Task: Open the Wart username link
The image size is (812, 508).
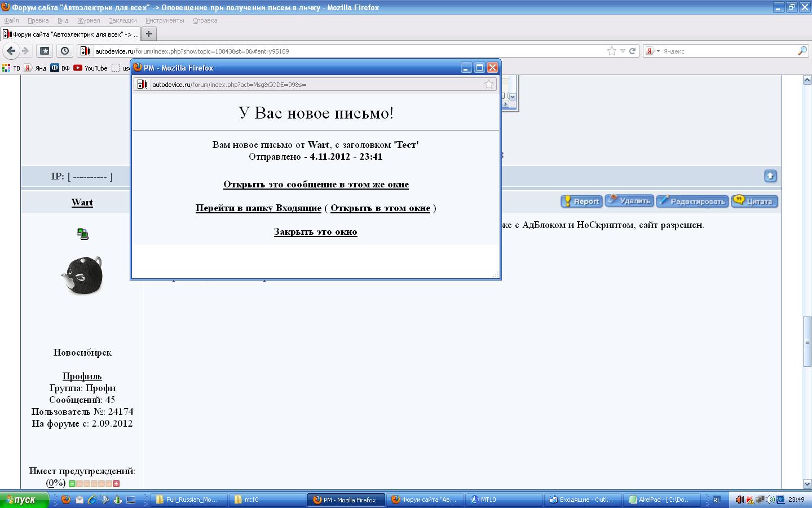Action: pyautogui.click(x=82, y=202)
